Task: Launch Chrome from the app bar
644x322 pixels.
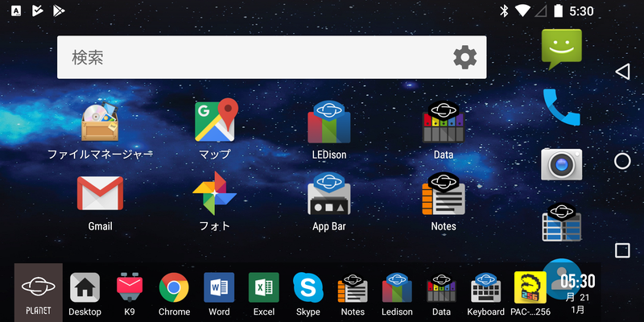Action: (174, 295)
